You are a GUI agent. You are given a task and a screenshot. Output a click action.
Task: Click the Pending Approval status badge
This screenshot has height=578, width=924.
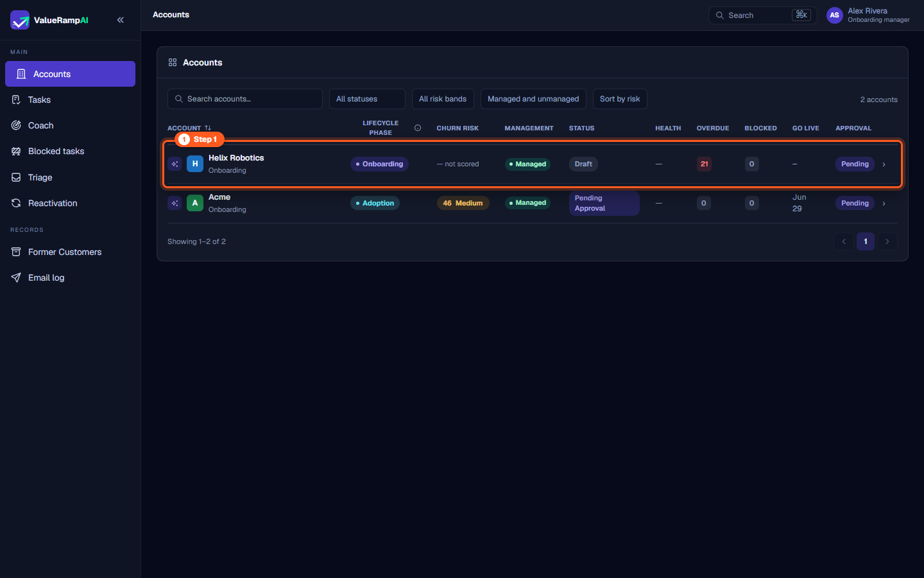(x=604, y=203)
